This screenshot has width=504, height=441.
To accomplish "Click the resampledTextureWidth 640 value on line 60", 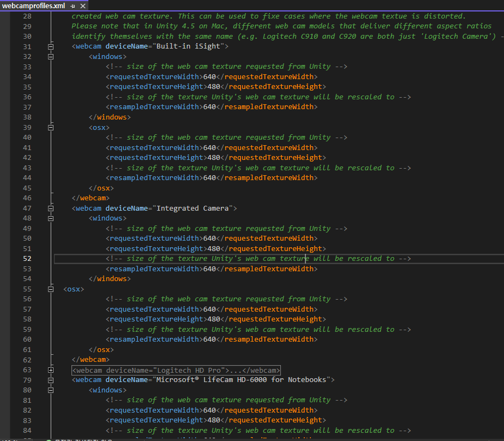I will (209, 339).
